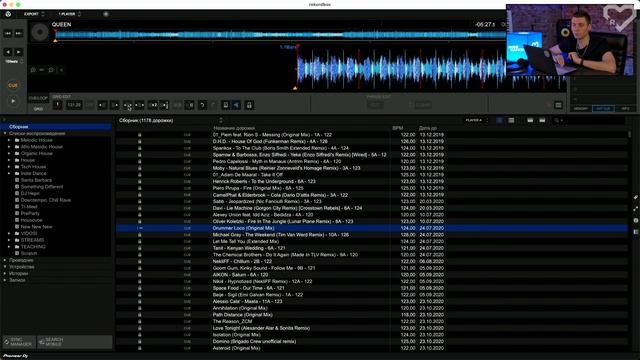Open the 1 PLAYER layout dropdown
The height and width of the screenshot is (360, 640).
point(69,14)
